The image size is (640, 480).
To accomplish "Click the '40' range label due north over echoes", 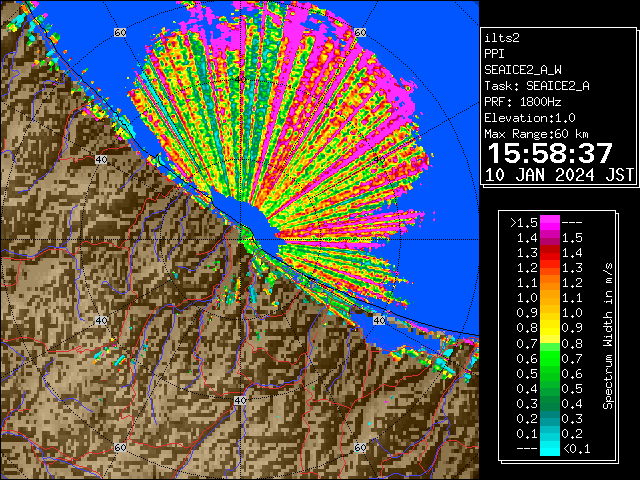I will [x=240, y=80].
